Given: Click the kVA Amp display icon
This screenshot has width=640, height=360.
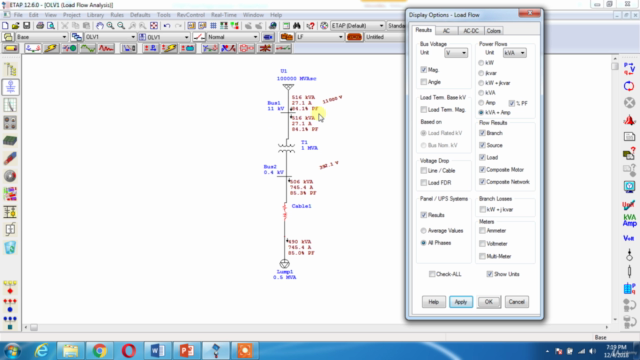Looking at the screenshot, I should tap(629, 220).
